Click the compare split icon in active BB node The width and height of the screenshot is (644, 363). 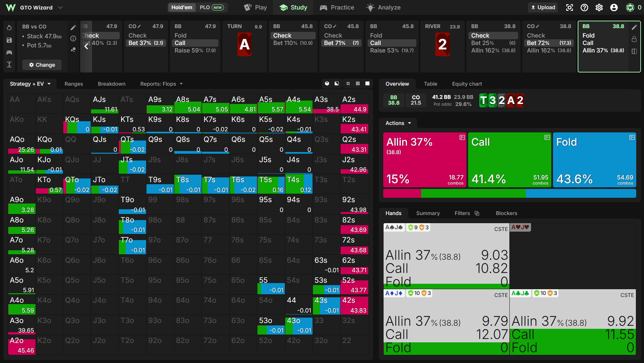[x=634, y=51]
